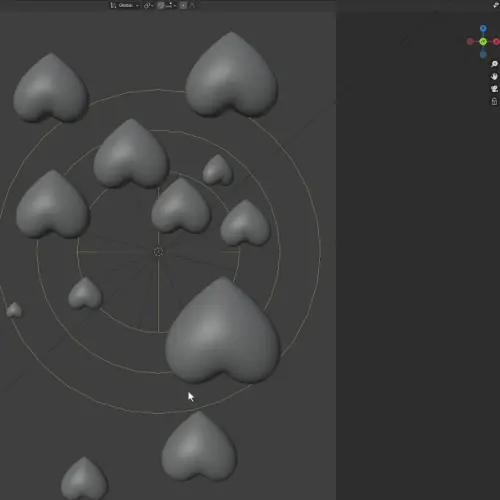Click the red X axis gizmo circle
The image size is (500, 500).
496,42
